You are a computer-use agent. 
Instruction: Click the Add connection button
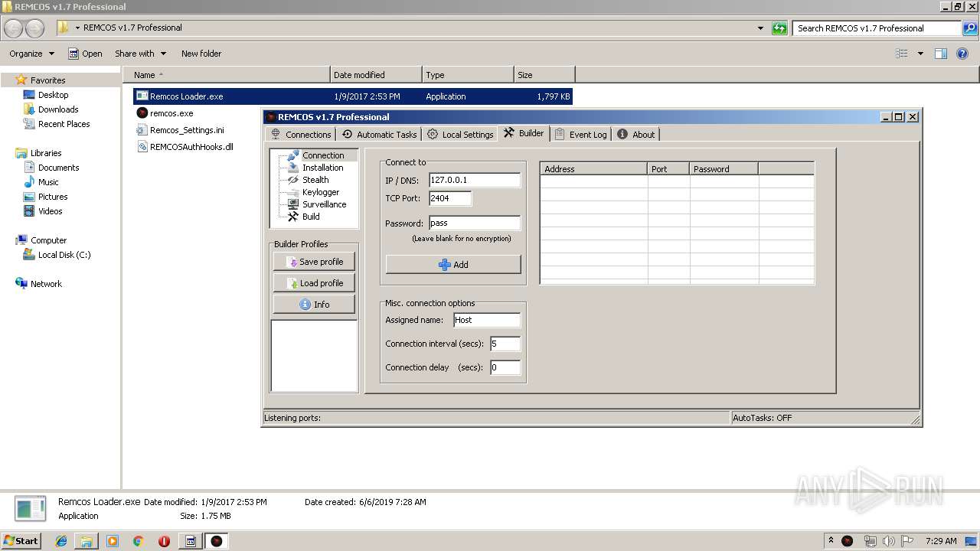[x=453, y=265]
